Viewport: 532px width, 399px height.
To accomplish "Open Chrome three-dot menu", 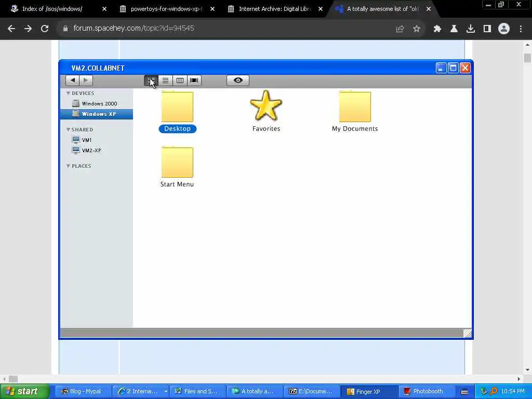I will (x=521, y=29).
